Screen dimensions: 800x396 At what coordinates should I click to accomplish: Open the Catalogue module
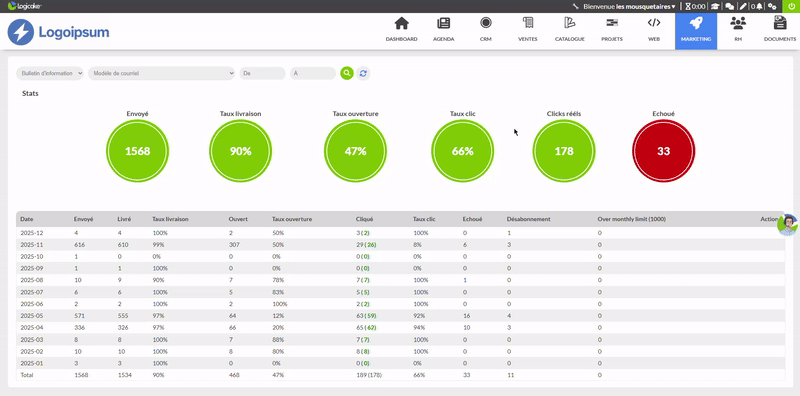coord(569,30)
